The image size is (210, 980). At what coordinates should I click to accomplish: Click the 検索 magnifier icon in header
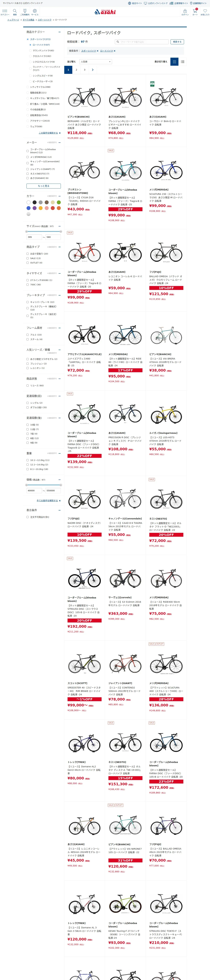[15, 11]
